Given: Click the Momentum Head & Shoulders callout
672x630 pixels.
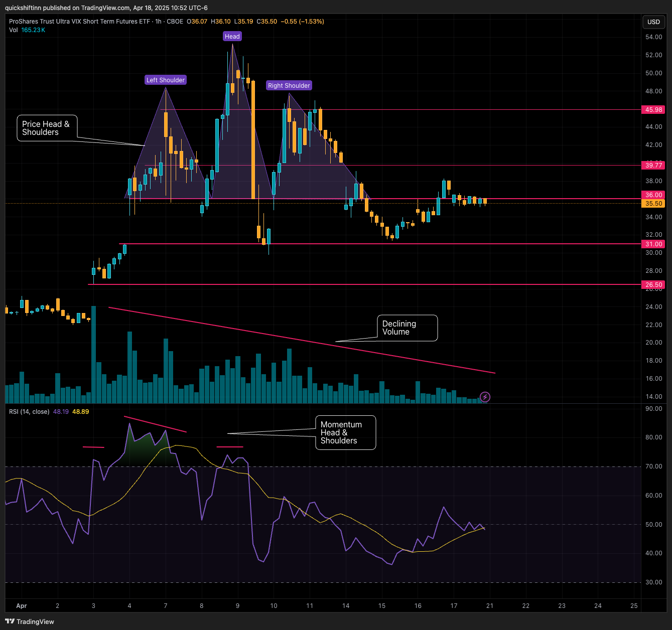Looking at the screenshot, I should point(345,432).
